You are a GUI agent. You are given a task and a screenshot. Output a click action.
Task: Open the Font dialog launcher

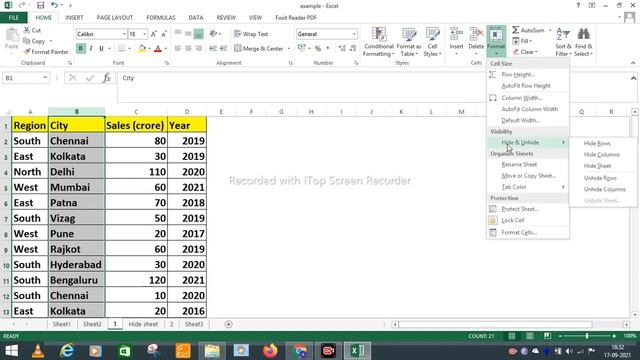coord(167,63)
